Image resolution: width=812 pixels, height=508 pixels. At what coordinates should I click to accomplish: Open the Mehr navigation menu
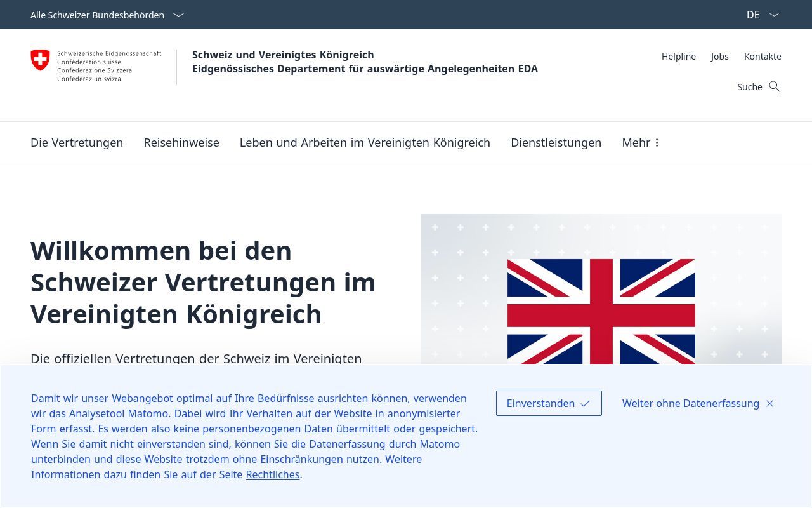tap(641, 143)
